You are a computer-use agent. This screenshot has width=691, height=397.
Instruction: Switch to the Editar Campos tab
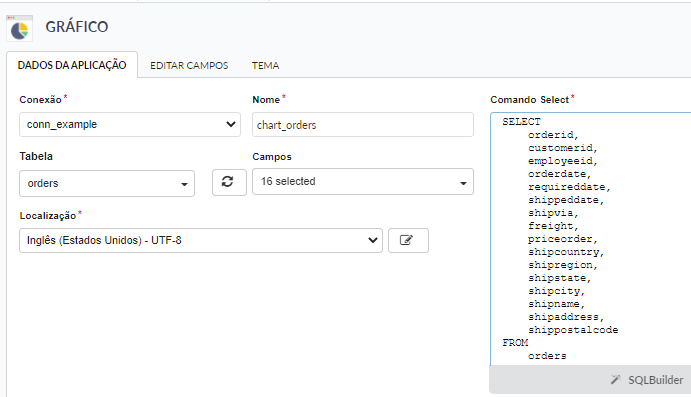pos(189,66)
